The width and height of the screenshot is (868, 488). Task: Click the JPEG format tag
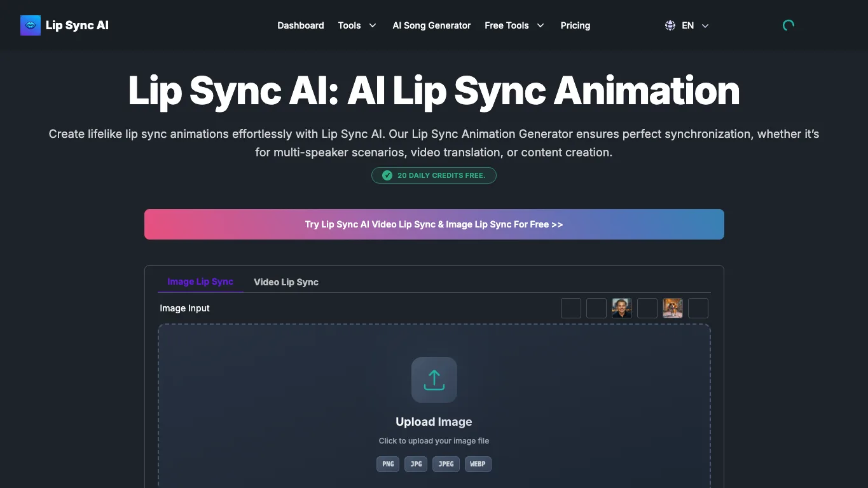pyautogui.click(x=446, y=464)
